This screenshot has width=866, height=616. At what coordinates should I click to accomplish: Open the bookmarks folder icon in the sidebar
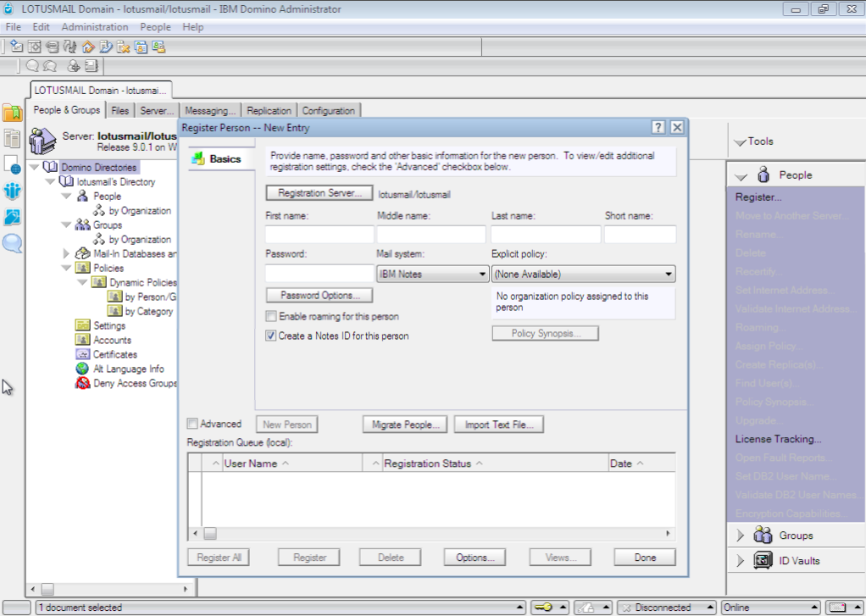(12, 112)
